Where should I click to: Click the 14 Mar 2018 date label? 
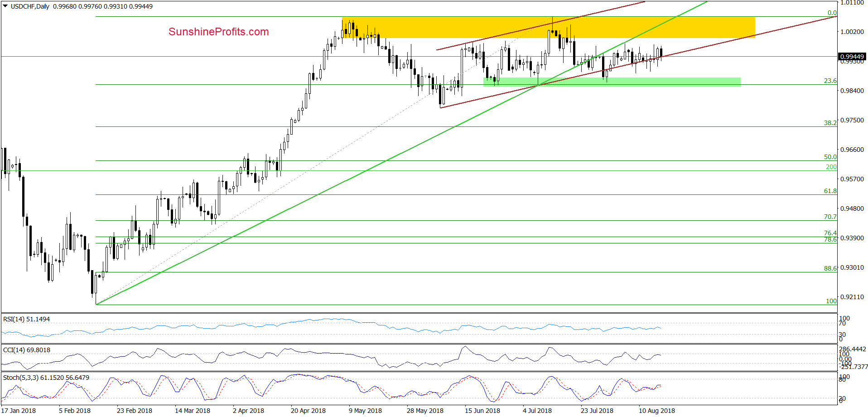coord(193,411)
